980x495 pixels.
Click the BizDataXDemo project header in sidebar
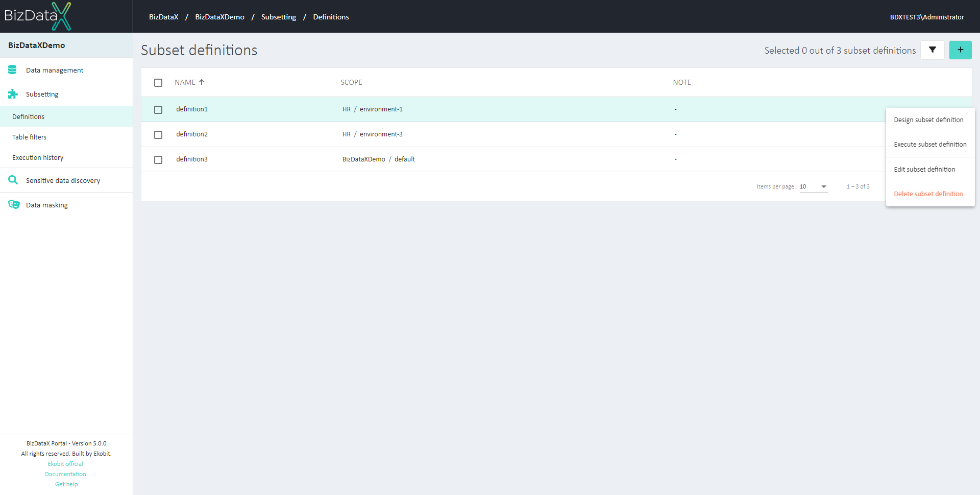[66, 45]
